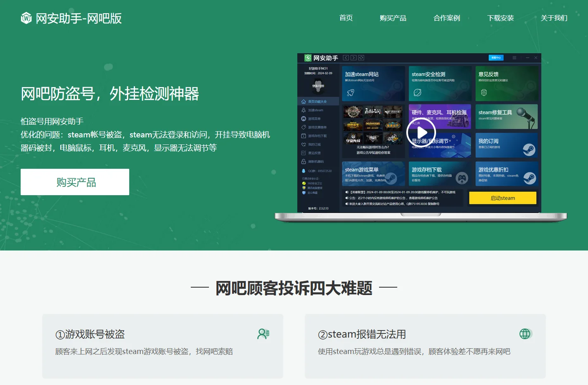Click the green shield logo in app title bar
Screen dimensions: 588x385
point(308,58)
